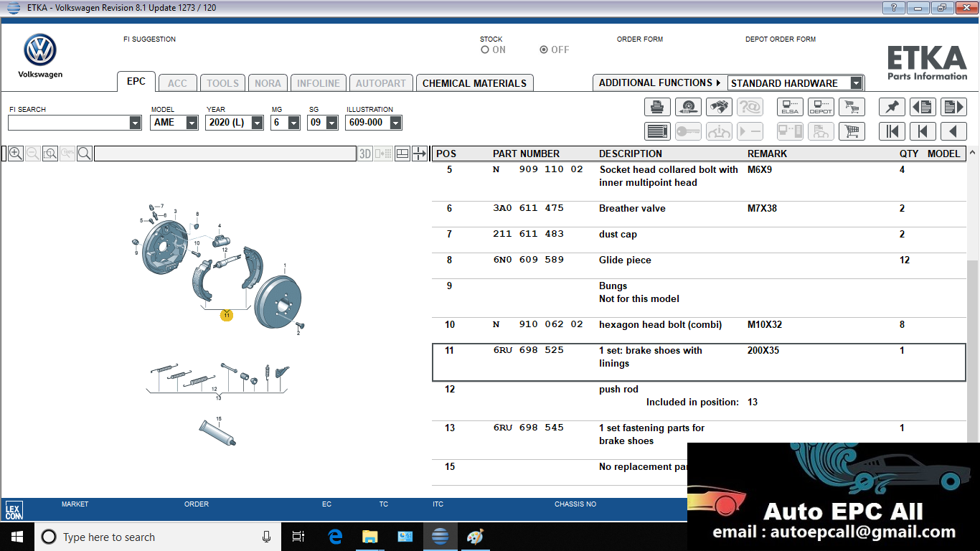Click the highlighted 11 marker in illustration
This screenshot has height=551, width=980.
click(x=227, y=315)
